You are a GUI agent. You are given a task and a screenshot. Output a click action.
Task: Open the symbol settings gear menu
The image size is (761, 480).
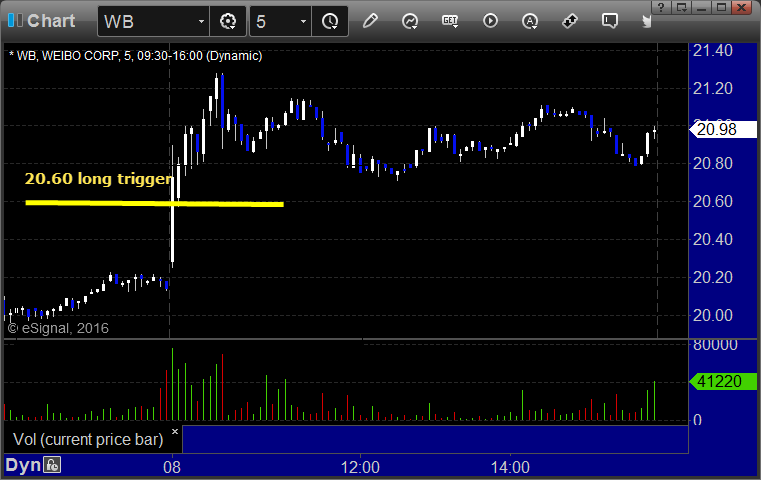[x=228, y=21]
